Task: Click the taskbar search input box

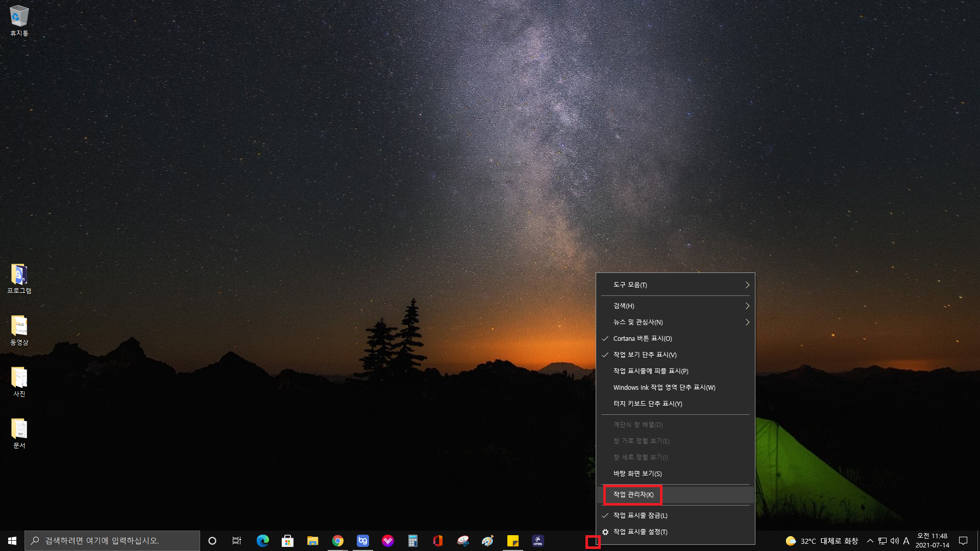Action: click(112, 541)
